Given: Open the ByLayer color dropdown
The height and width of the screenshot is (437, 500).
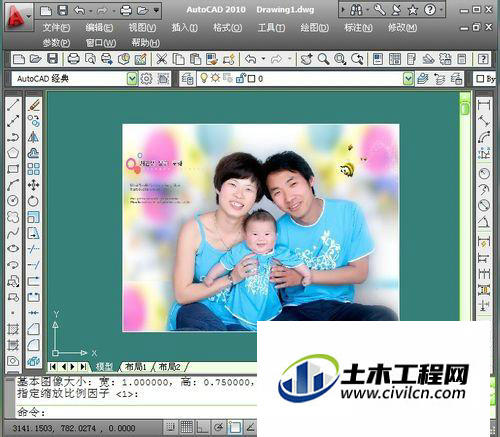Looking at the screenshot, I should click(485, 79).
